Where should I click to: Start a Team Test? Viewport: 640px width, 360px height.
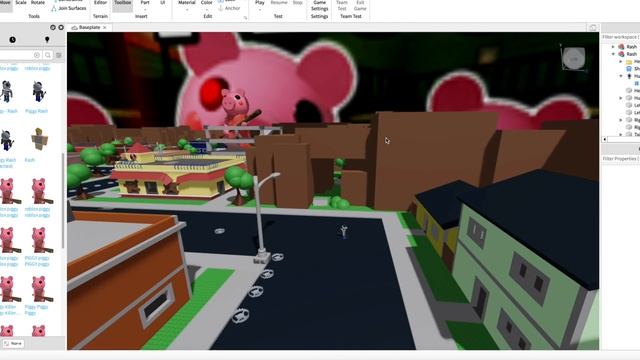point(342,6)
